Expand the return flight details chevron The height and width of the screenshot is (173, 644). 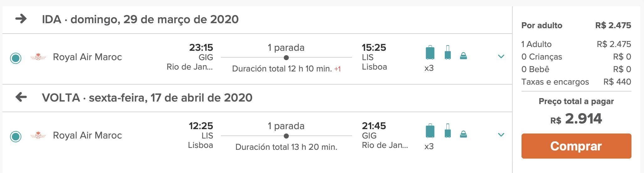coord(501,135)
